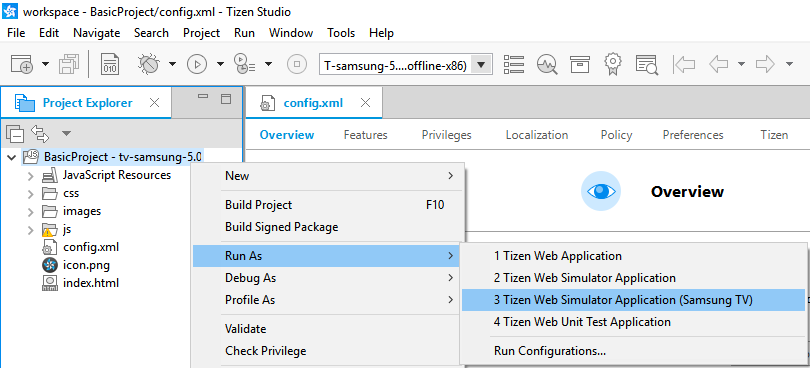Expand the images folder

click(x=31, y=211)
